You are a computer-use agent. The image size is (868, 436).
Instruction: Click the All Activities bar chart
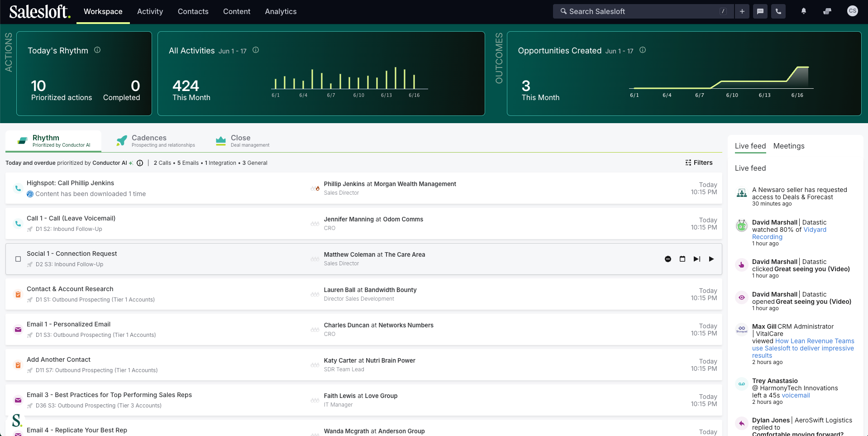[349, 82]
